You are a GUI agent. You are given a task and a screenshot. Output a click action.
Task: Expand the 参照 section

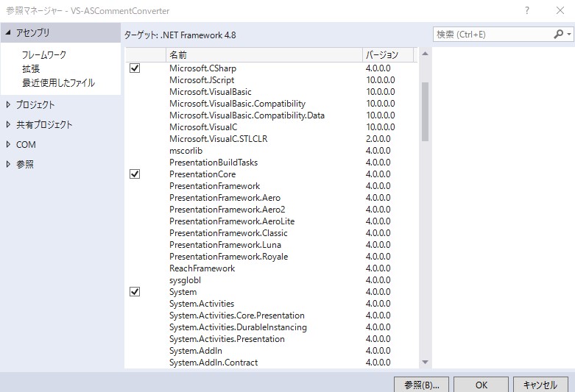pos(8,164)
